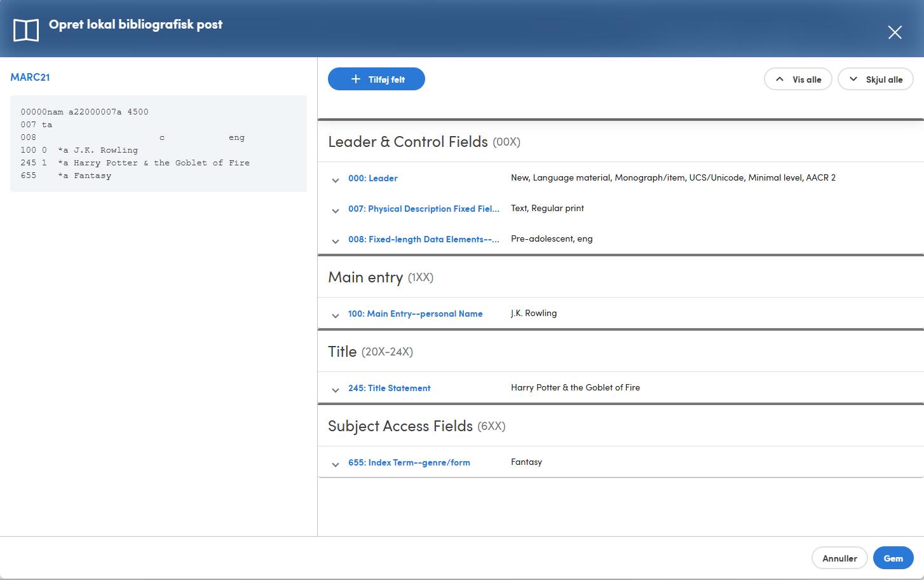
Task: Expand the 245 Title Statement chevron
Action: (x=336, y=390)
